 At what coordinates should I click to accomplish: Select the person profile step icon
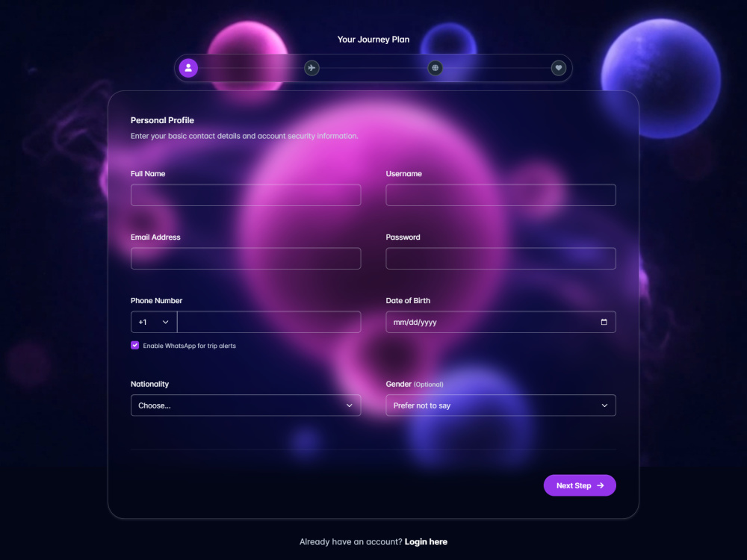pos(188,68)
